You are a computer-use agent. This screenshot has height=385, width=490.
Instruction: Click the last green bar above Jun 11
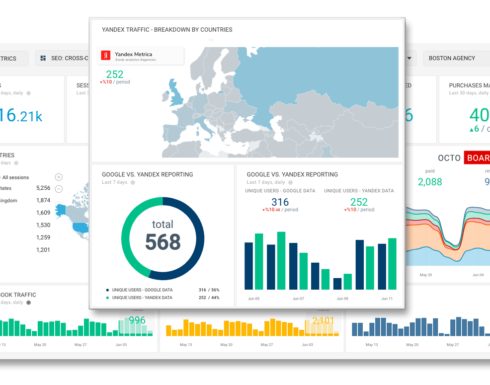(x=392, y=264)
